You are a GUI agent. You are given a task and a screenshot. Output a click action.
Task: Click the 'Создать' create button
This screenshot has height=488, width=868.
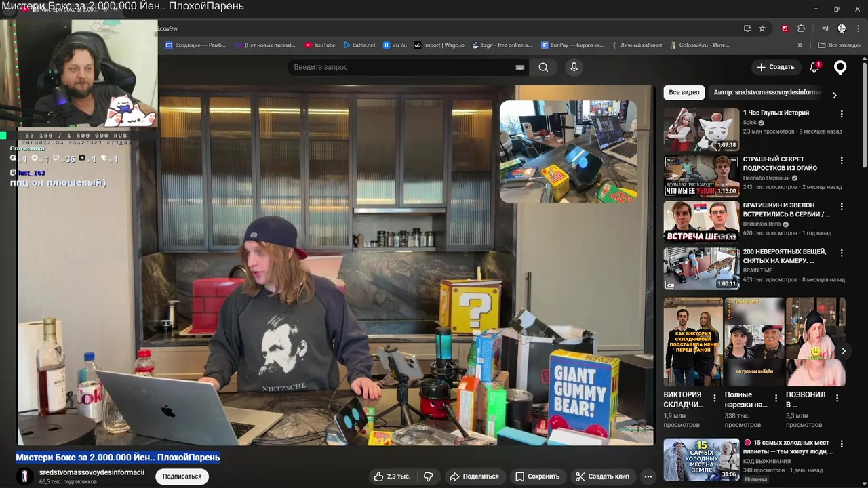coord(775,67)
